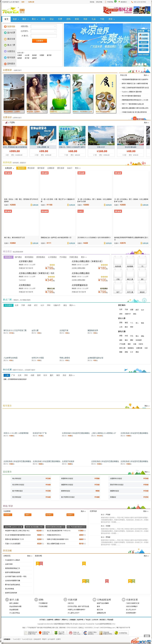Click the 手机网站 icon in top bar
Image resolution: width=152 pixels, height=644 pixels.
[x=106, y=2]
